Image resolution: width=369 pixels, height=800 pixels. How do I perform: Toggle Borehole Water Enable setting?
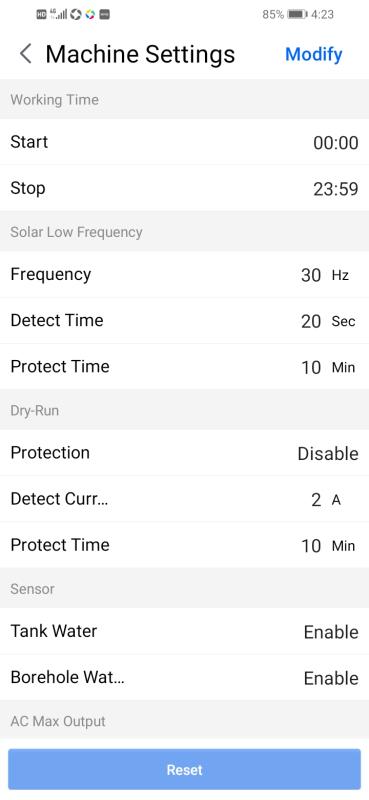(x=331, y=678)
